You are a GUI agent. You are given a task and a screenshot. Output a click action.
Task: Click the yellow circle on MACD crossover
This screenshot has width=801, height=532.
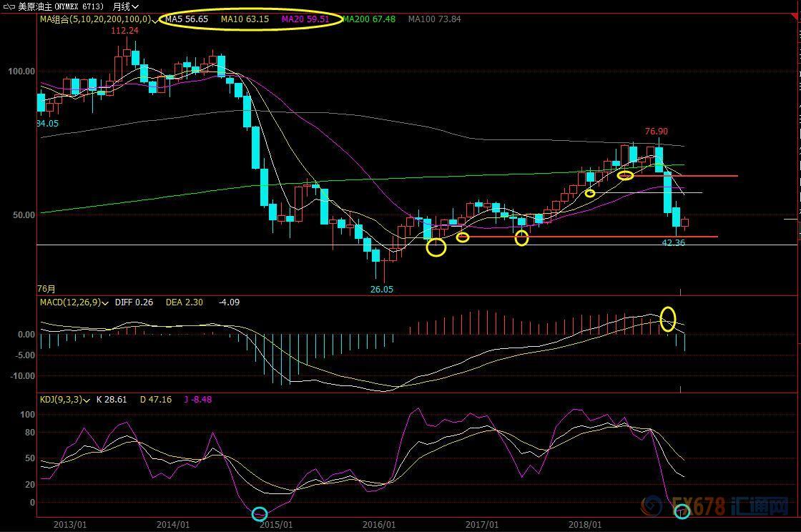click(668, 319)
